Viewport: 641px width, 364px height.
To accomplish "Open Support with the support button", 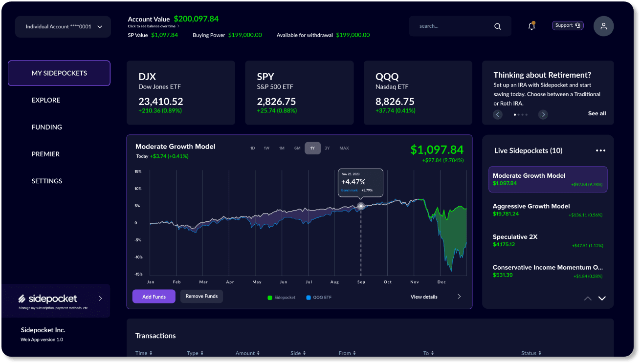I will 567,25.
